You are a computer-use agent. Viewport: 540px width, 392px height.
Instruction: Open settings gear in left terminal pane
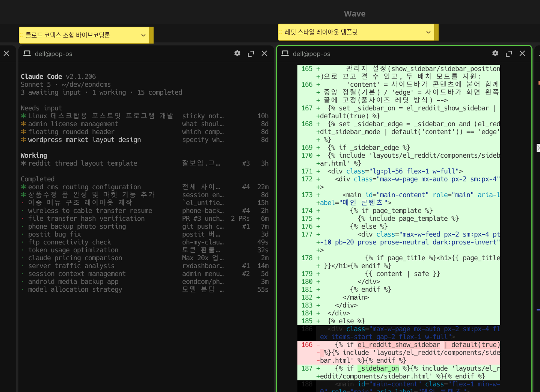tap(237, 53)
